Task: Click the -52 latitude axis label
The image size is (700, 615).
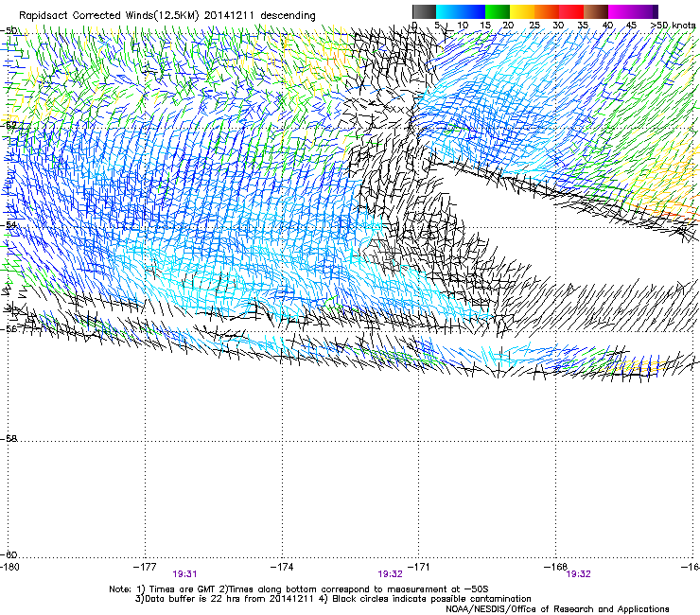Action: 9,125
